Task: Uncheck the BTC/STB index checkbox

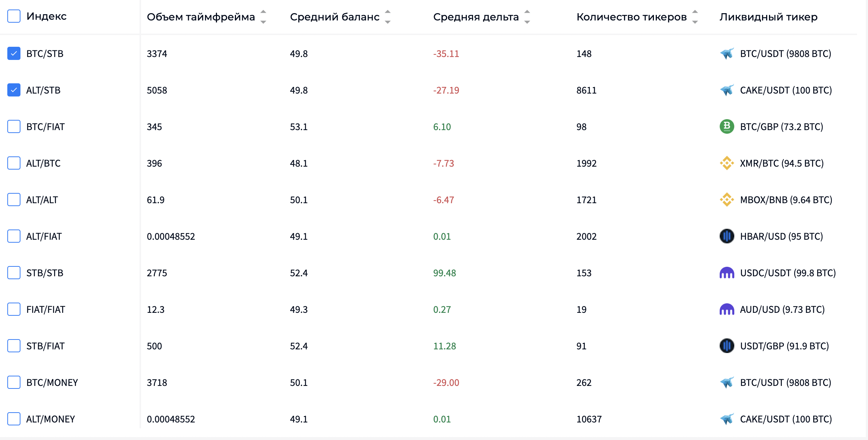Action: tap(14, 54)
